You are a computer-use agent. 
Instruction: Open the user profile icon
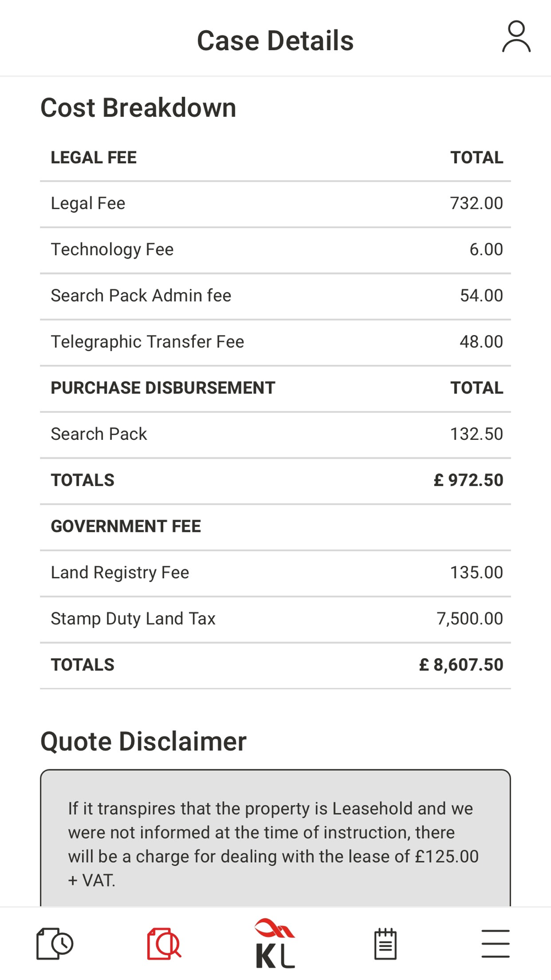[516, 37]
